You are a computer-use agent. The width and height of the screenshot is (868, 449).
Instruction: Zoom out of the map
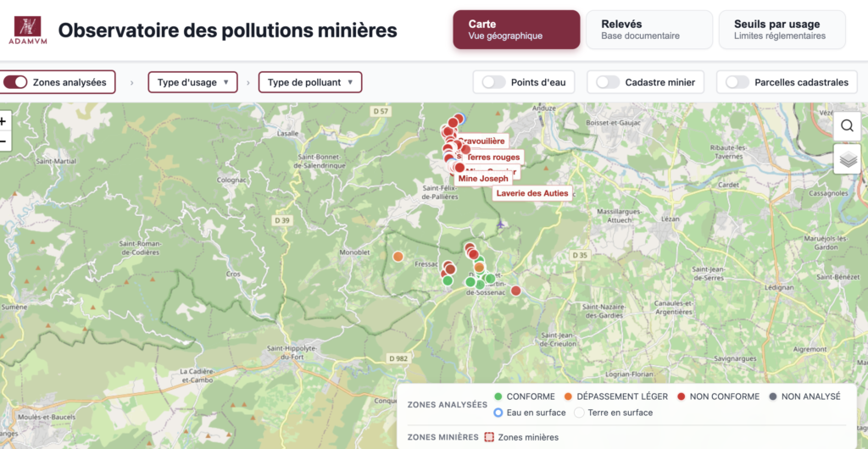click(x=3, y=141)
